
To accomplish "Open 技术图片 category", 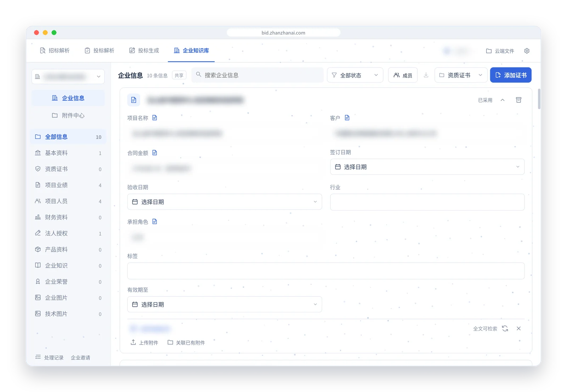I will tap(68, 314).
